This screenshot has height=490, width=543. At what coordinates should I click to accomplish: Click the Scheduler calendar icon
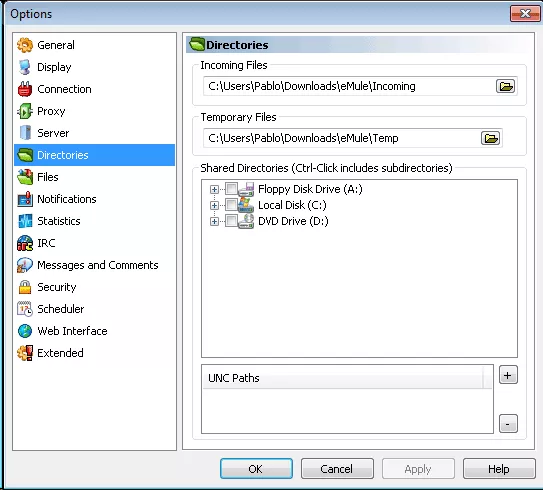tap(25, 309)
